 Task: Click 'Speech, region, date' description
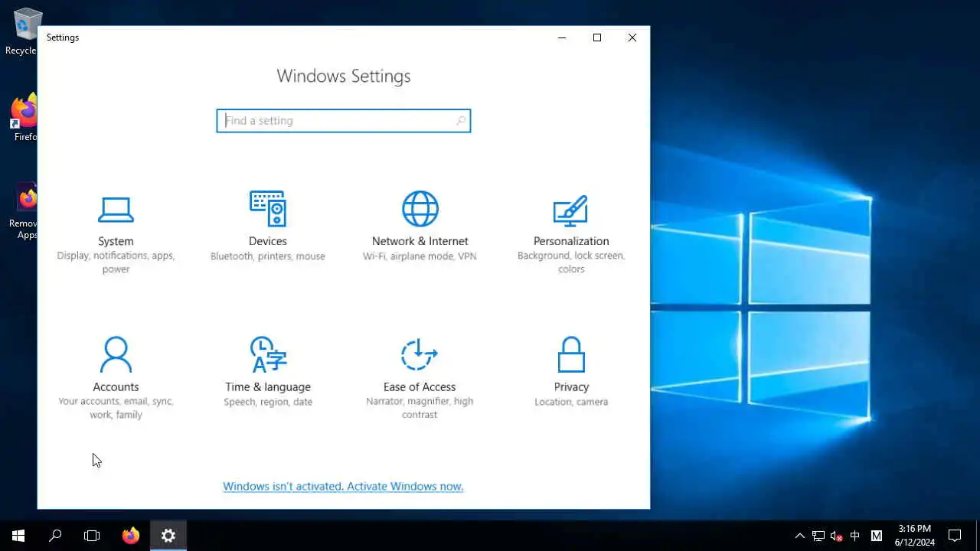click(x=268, y=402)
